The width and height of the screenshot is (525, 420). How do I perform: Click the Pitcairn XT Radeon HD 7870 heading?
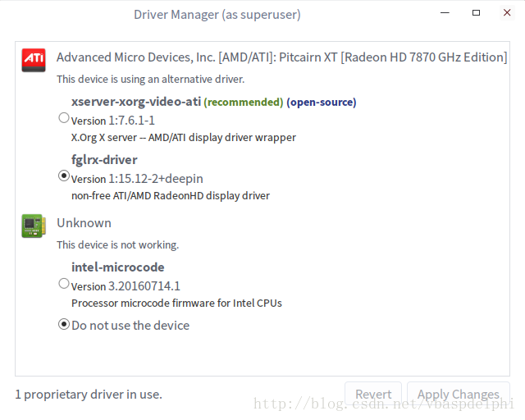tap(281, 57)
